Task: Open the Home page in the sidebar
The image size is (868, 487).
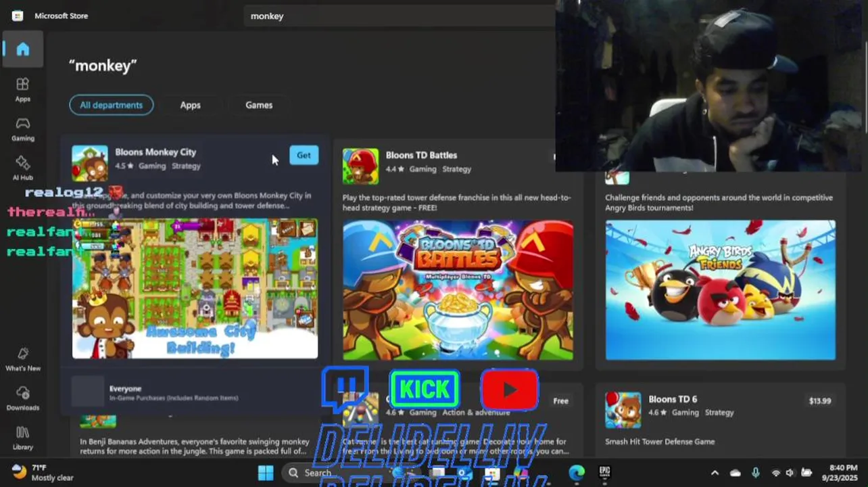Action: click(23, 49)
